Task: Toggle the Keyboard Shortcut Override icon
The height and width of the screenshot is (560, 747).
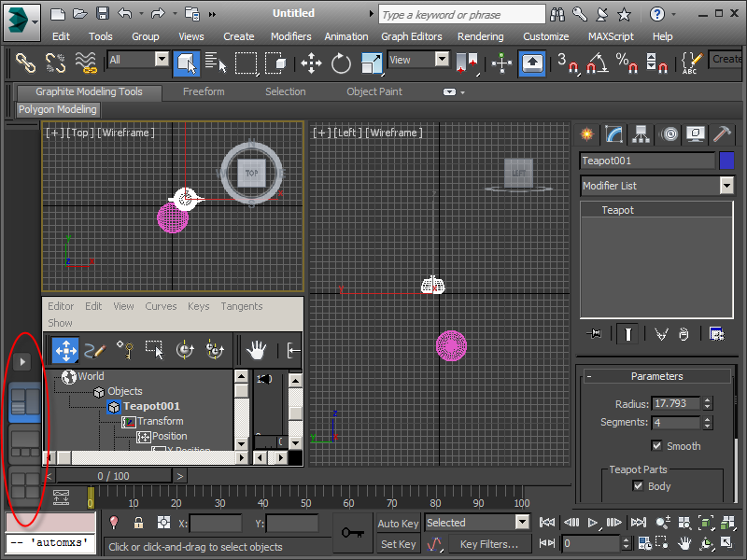Action: [532, 63]
